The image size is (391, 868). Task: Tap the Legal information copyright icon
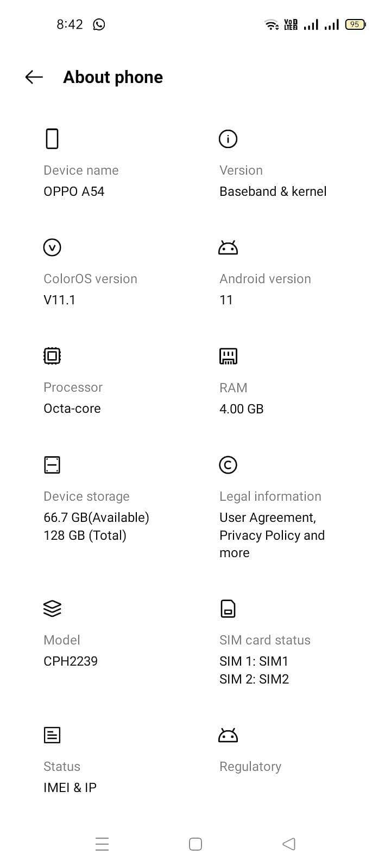228,465
